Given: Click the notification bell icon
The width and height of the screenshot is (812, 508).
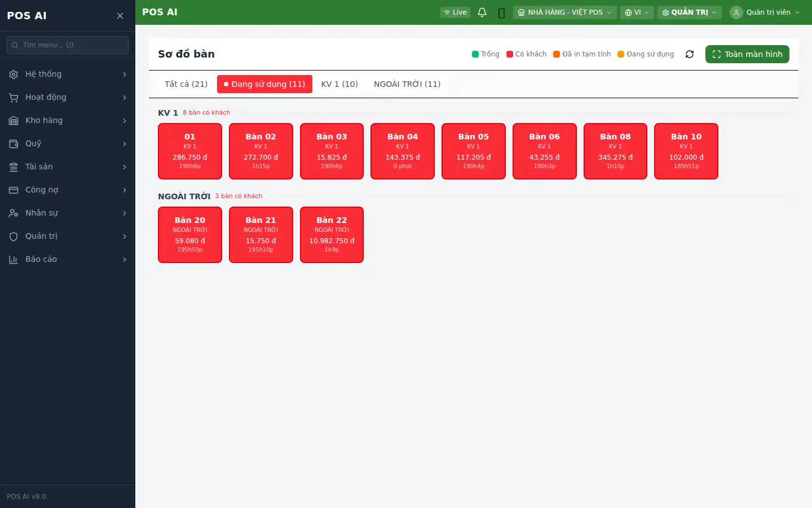Looking at the screenshot, I should click(x=482, y=12).
